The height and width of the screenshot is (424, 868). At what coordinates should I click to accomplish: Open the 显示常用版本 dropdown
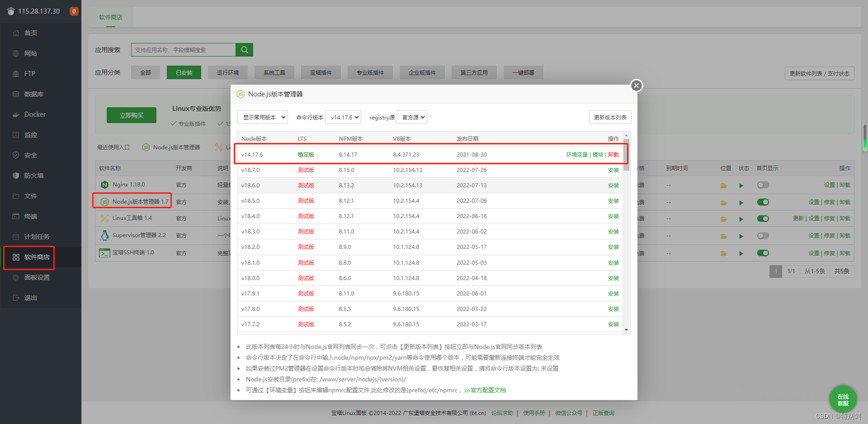pyautogui.click(x=263, y=117)
